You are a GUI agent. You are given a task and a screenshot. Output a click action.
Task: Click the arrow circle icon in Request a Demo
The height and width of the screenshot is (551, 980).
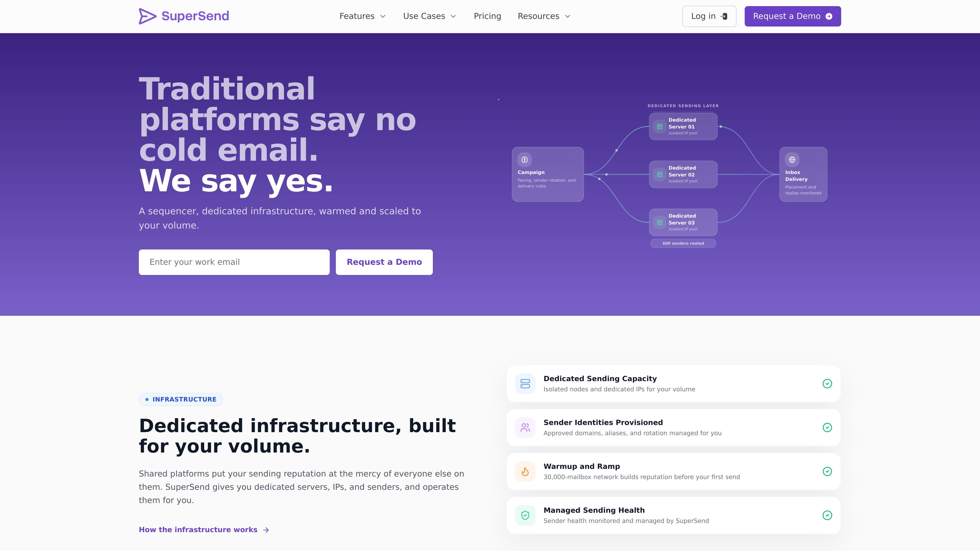829,16
